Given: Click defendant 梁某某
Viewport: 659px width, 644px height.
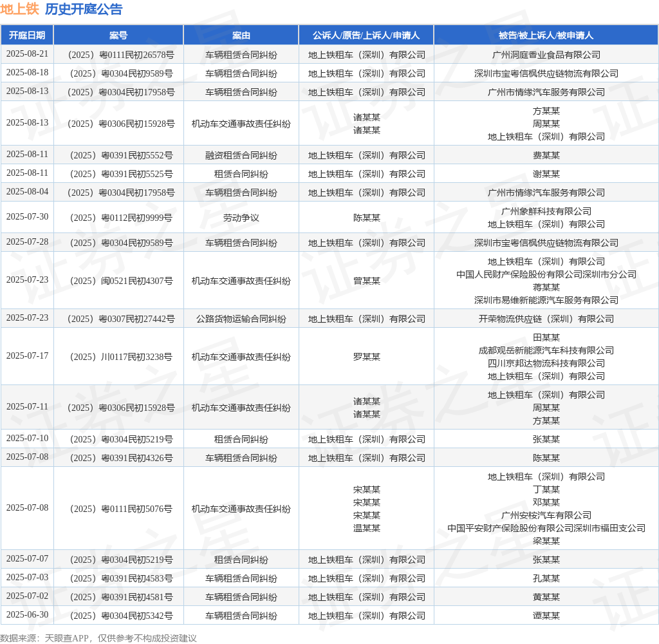Looking at the screenshot, I should pyautogui.click(x=546, y=541).
